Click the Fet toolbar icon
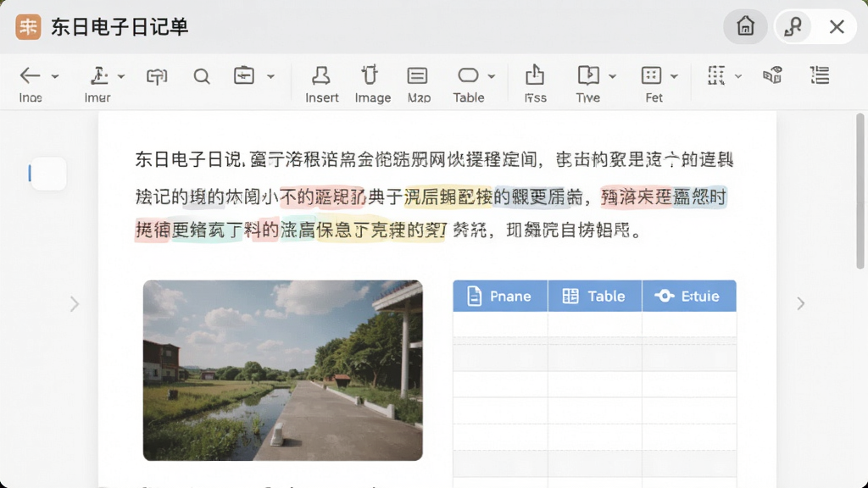The height and width of the screenshot is (488, 868). [651, 75]
